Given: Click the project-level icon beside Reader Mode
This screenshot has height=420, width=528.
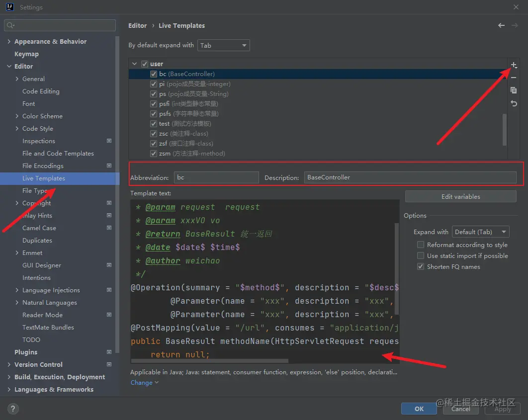Looking at the screenshot, I should [109, 315].
